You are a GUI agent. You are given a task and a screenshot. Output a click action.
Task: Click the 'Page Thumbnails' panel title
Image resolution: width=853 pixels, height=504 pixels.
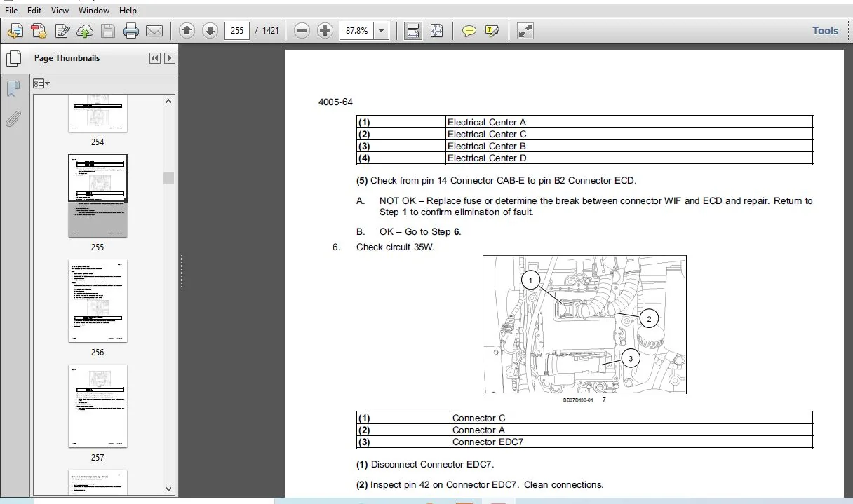click(67, 58)
